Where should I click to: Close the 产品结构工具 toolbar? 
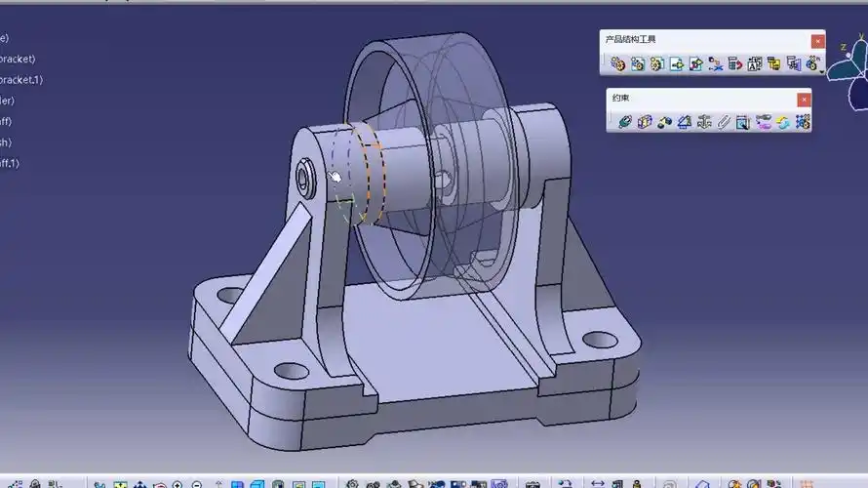[817, 41]
